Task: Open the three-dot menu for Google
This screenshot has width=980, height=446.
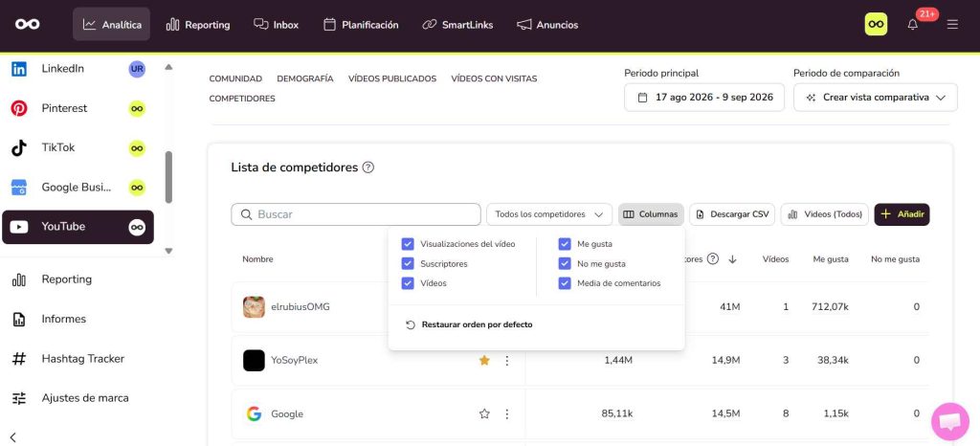Action: [507, 413]
